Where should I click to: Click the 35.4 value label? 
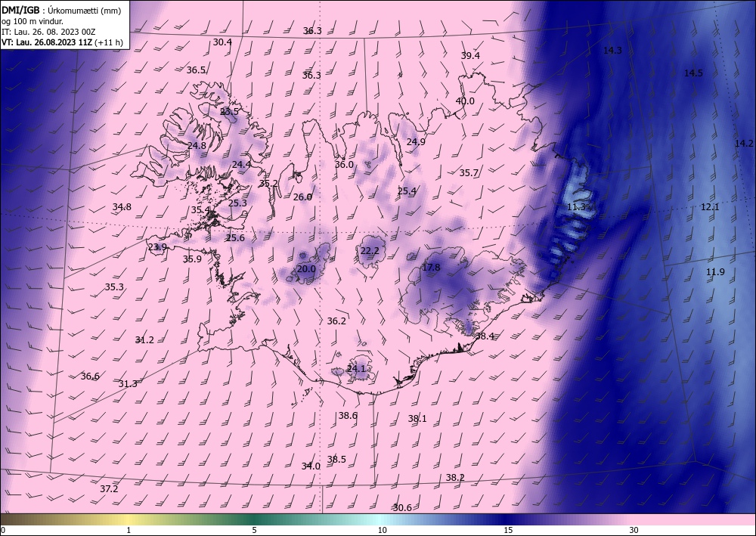(x=200, y=209)
